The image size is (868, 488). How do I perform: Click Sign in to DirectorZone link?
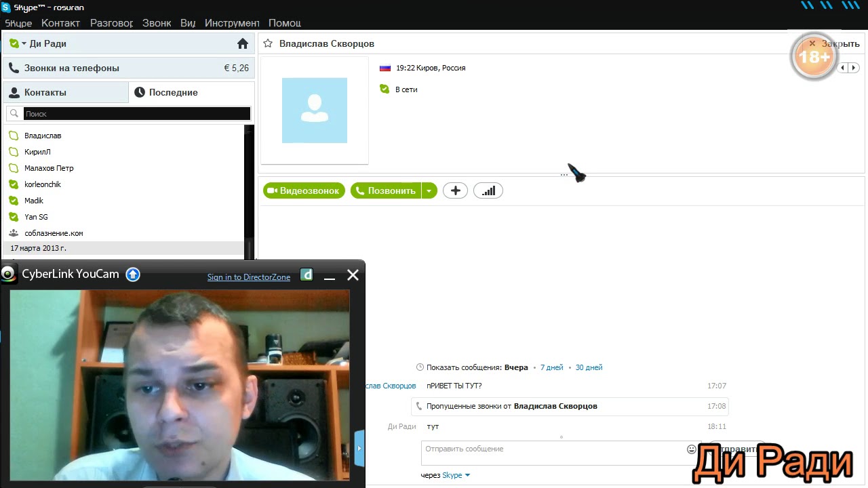249,277
